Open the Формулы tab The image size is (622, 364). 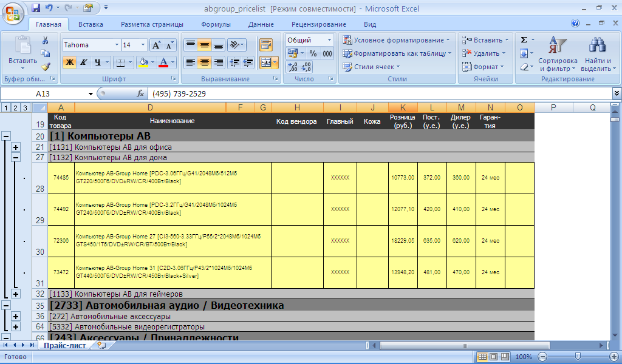pyautogui.click(x=216, y=24)
